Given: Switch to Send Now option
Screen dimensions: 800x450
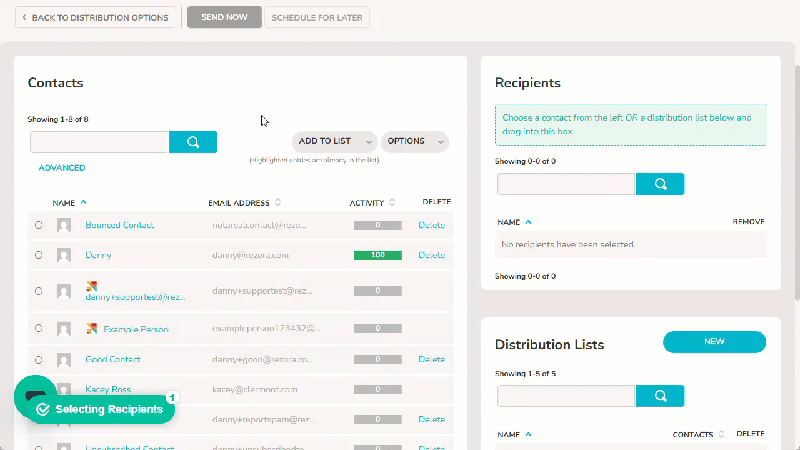Looking at the screenshot, I should [224, 17].
